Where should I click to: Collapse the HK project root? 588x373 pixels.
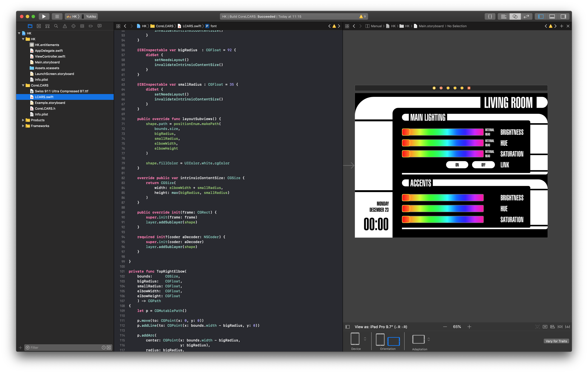point(19,33)
